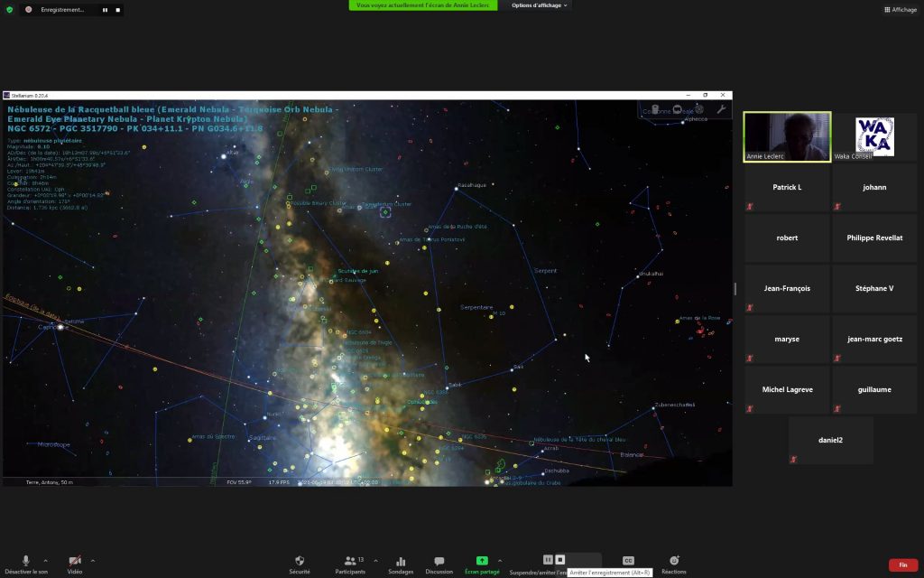The width and height of the screenshot is (924, 578).
Task: Select the Jean-François participant tile
Action: coord(787,288)
